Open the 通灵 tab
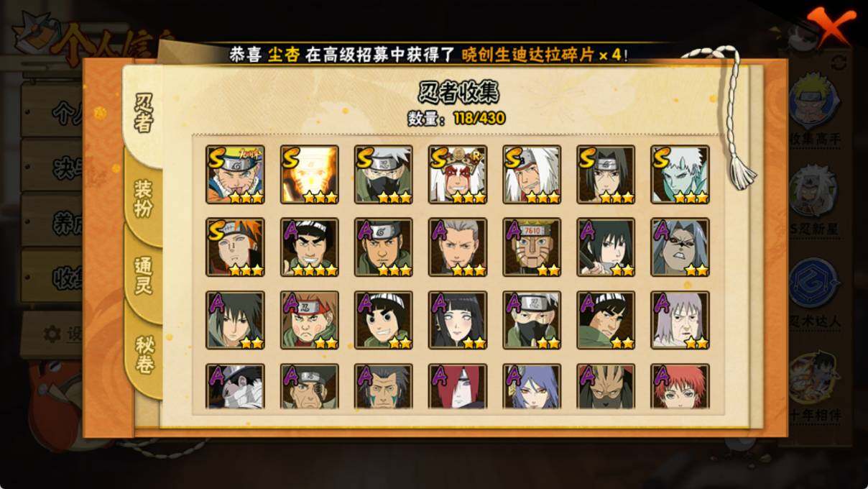The height and width of the screenshot is (489, 868). click(x=143, y=275)
